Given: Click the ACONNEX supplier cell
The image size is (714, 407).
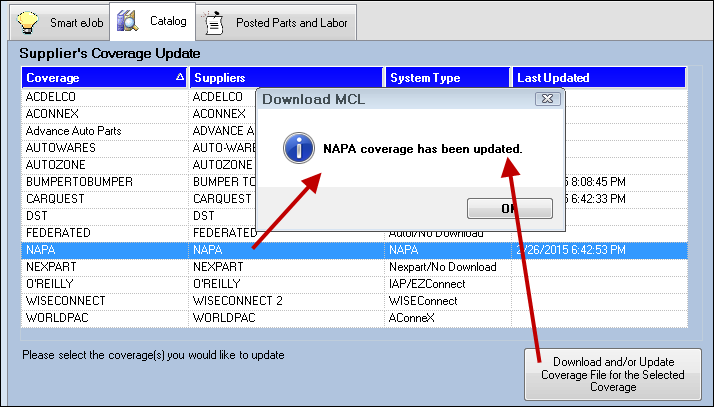Looking at the screenshot, I should point(222,114).
